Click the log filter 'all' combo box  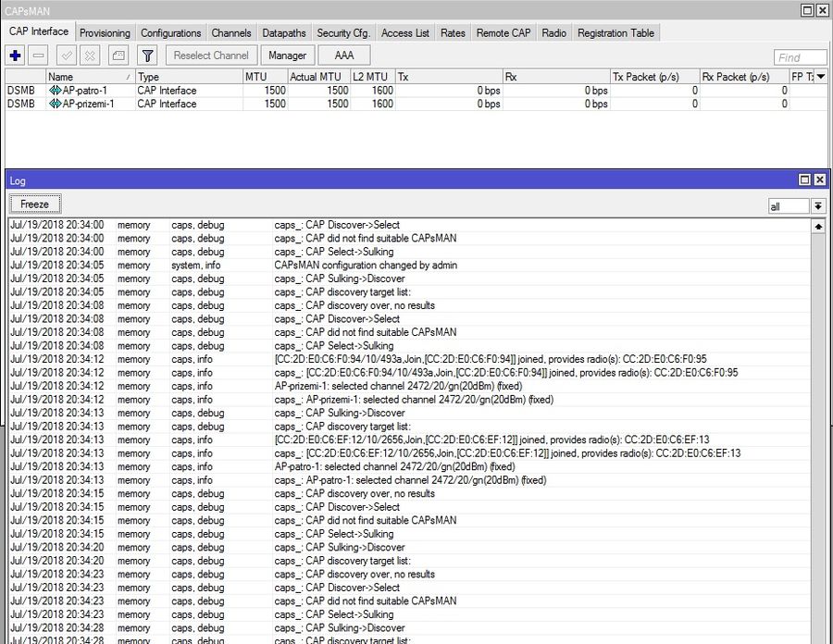(x=789, y=206)
